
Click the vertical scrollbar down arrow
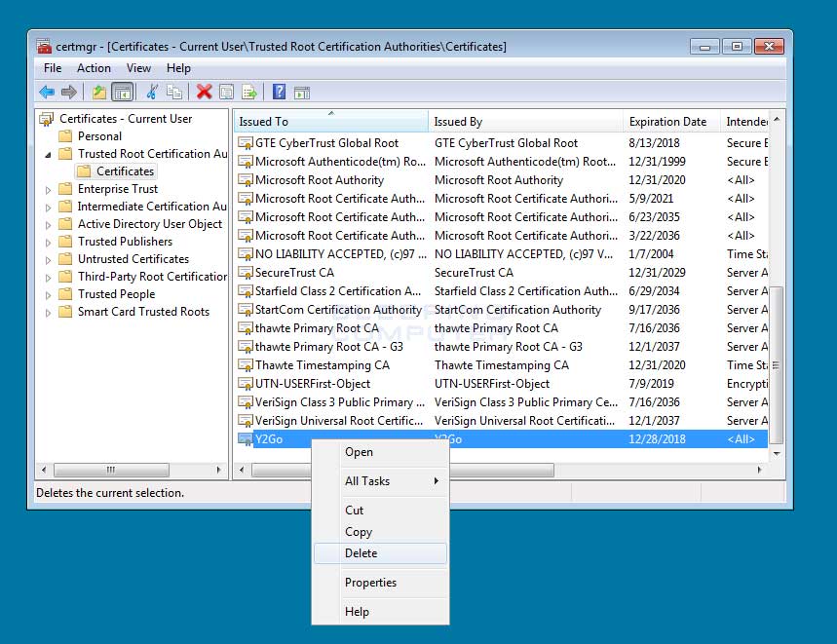tap(777, 453)
